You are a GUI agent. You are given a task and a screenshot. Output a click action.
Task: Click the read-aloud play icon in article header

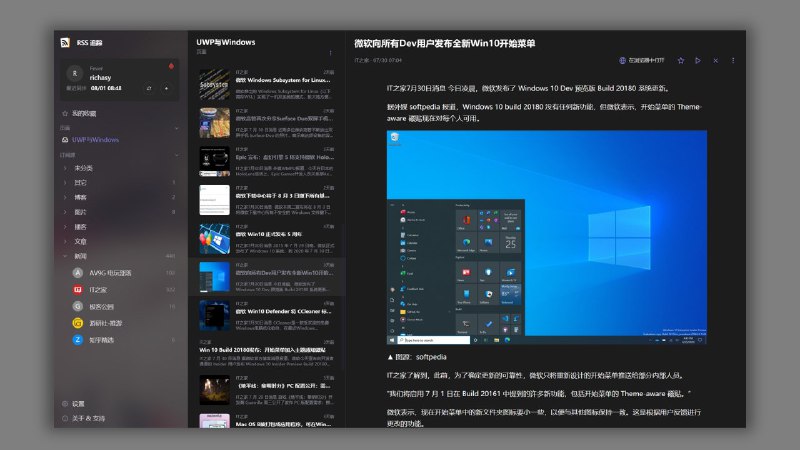click(x=698, y=61)
